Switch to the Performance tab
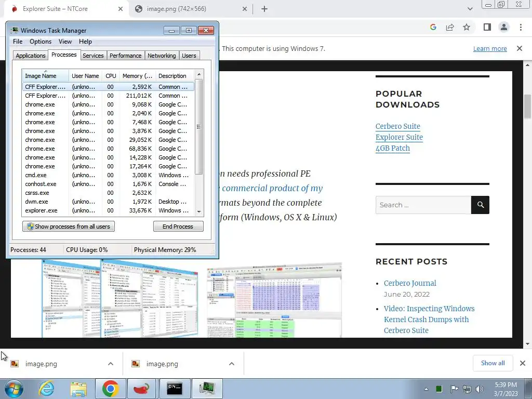This screenshot has height=399, width=532. tap(126, 56)
